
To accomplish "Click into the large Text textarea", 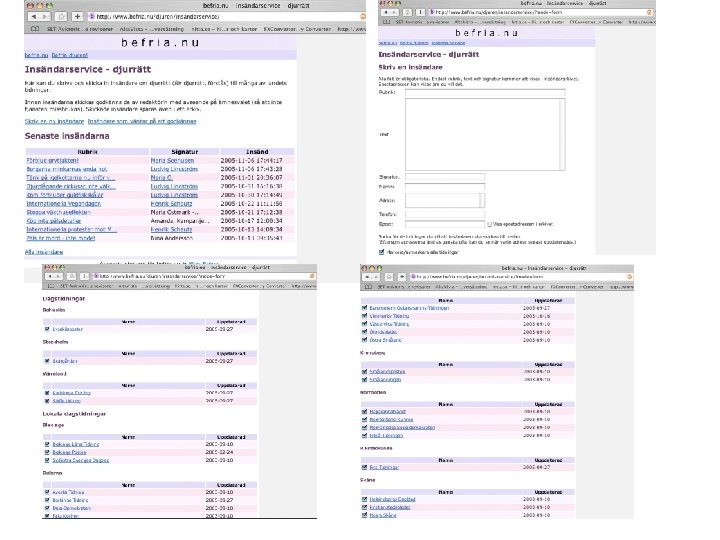I will click(x=482, y=135).
